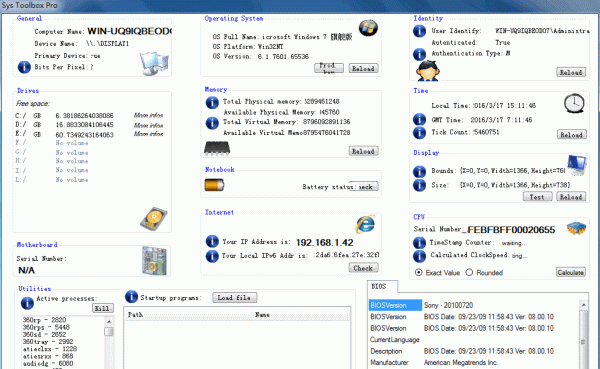The height and width of the screenshot is (369, 600).
Task: Select the atiesrxx - 868 process
Action: (x=47, y=356)
